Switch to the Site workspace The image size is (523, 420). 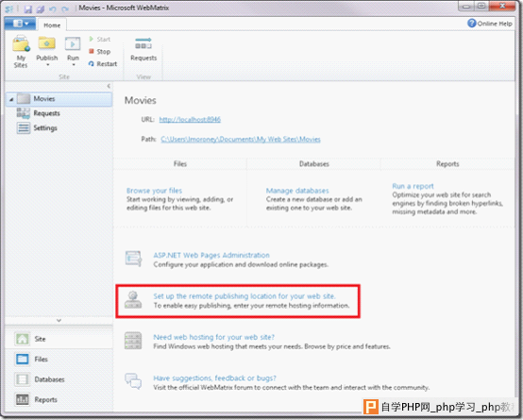point(59,339)
